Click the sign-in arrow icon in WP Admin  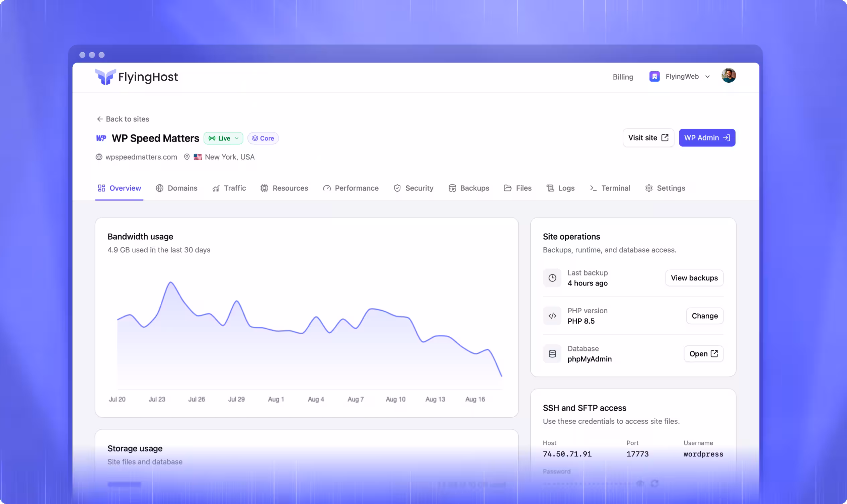click(x=726, y=138)
